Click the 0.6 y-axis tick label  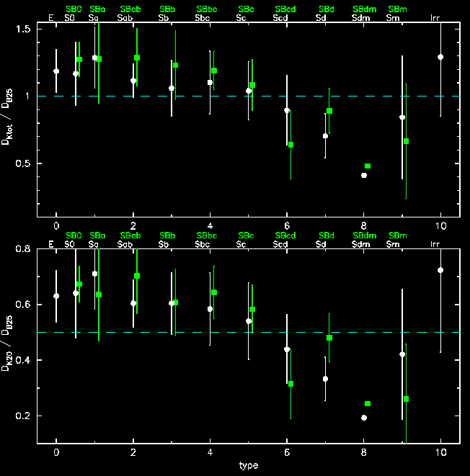(x=23, y=305)
